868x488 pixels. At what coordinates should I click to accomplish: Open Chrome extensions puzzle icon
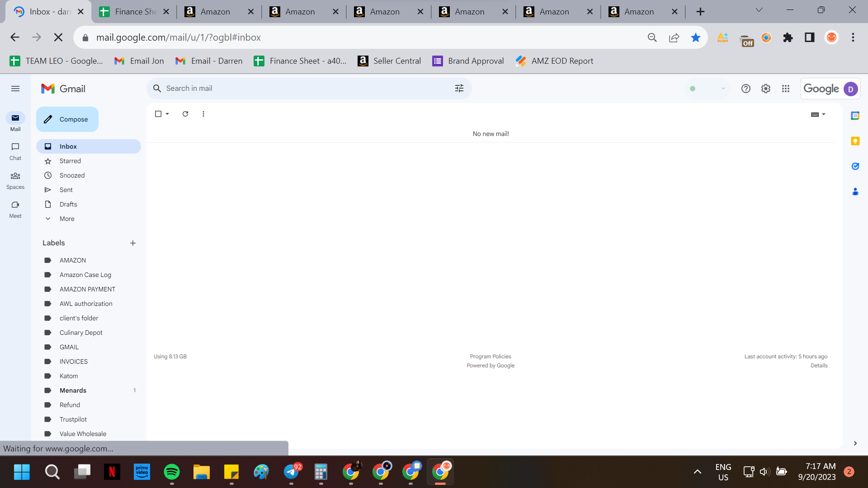(788, 38)
